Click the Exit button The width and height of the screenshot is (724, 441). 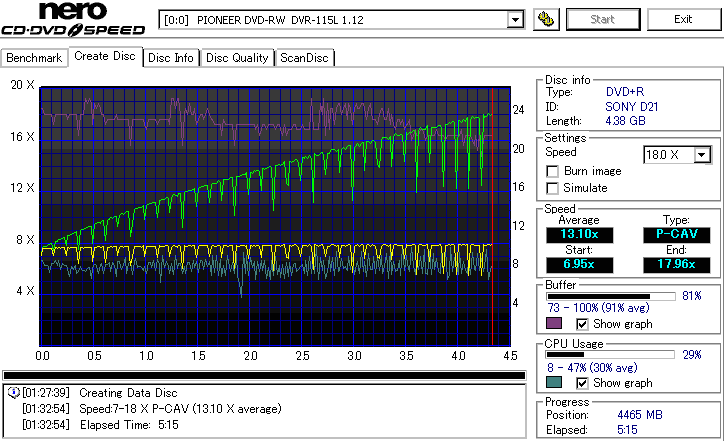point(682,19)
